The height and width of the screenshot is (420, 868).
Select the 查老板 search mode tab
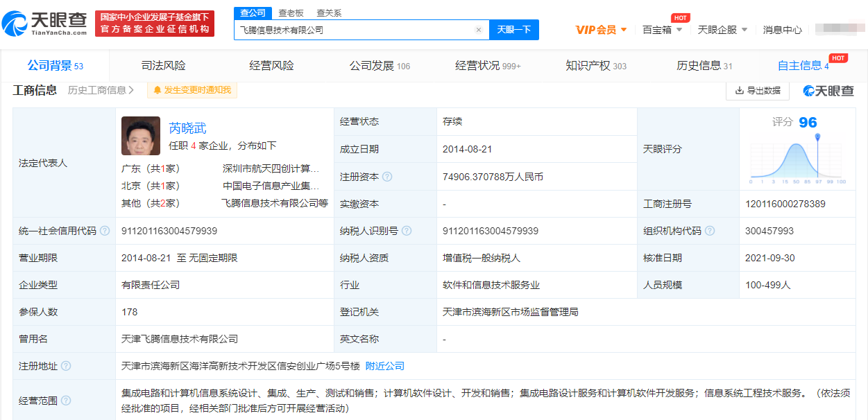(291, 13)
